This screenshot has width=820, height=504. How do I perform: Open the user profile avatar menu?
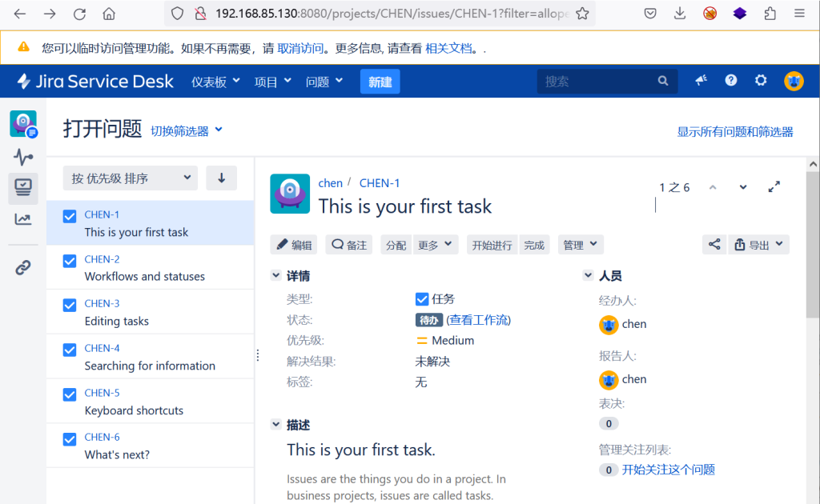pos(794,81)
